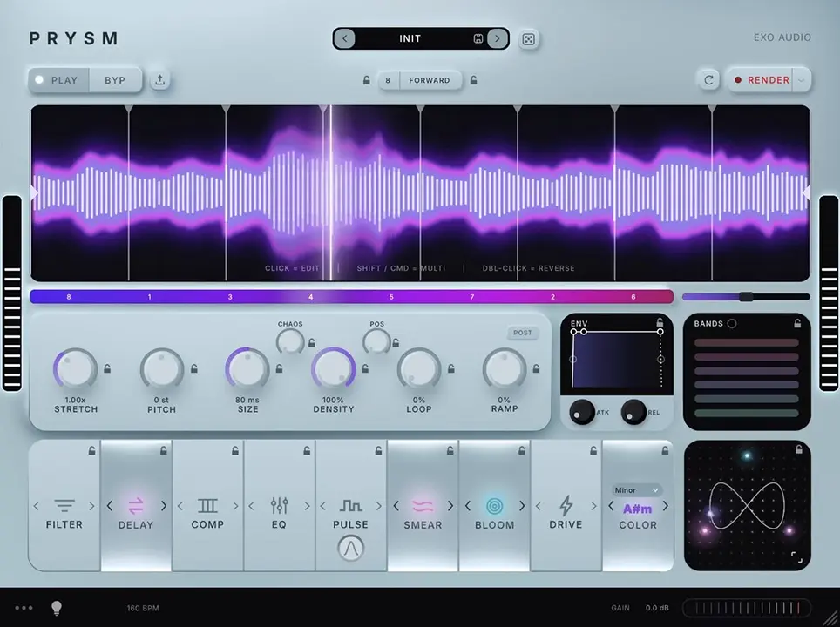Toggle the Stretch knob lock
This screenshot has width=840, height=627.
click(107, 369)
